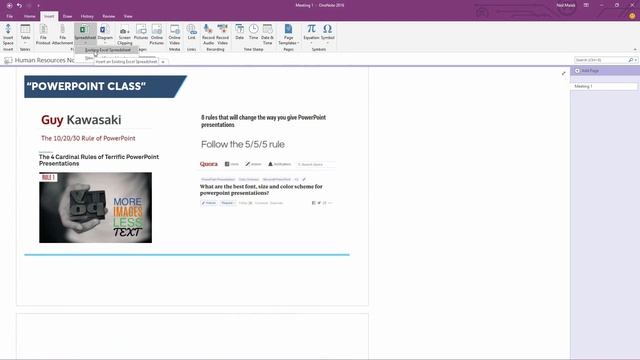
Task: Open the Table insert button
Action: pyautogui.click(x=25, y=34)
